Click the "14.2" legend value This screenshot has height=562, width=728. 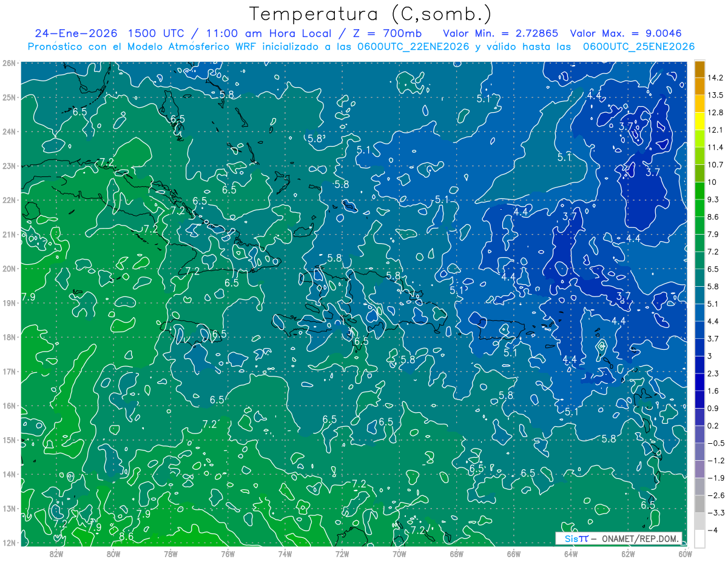[x=715, y=78]
